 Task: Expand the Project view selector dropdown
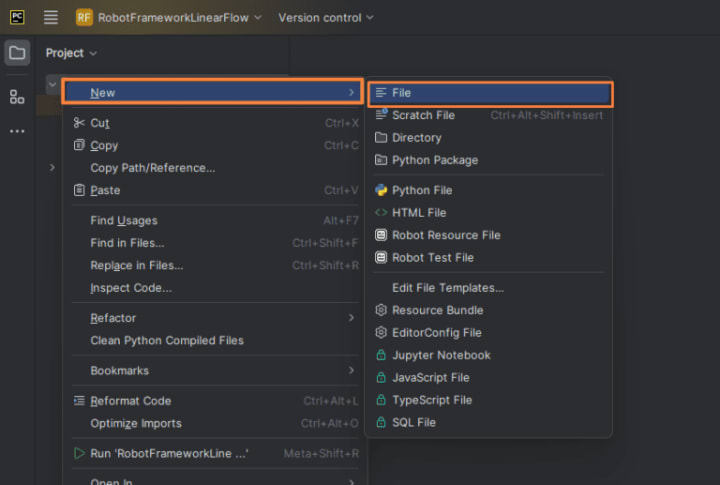[x=71, y=53]
